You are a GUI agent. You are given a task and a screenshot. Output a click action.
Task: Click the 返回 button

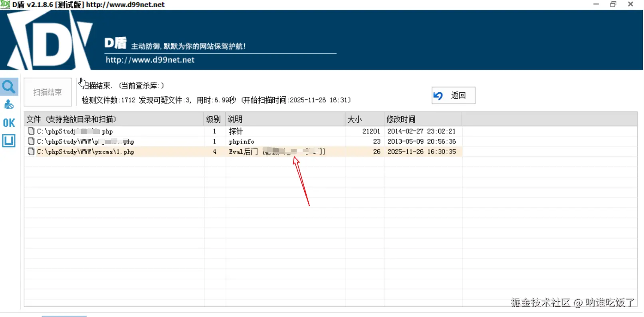point(454,96)
